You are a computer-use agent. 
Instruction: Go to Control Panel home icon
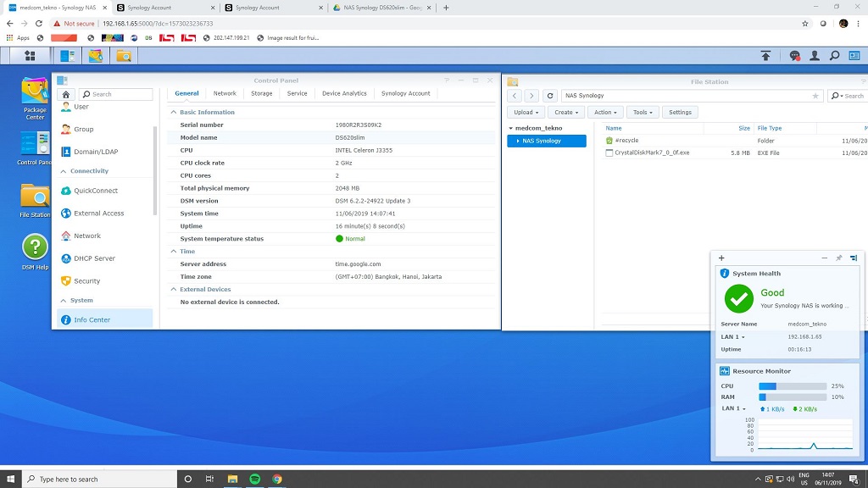(x=66, y=94)
